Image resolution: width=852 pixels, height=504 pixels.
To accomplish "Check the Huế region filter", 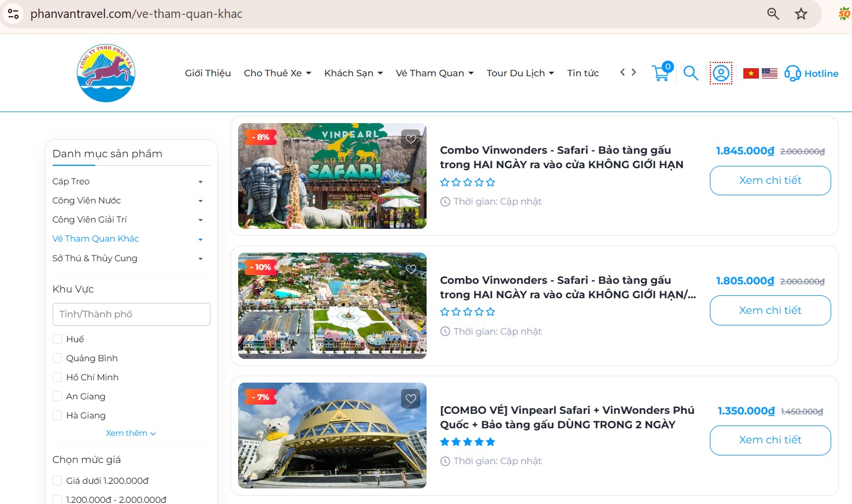I will [x=57, y=339].
